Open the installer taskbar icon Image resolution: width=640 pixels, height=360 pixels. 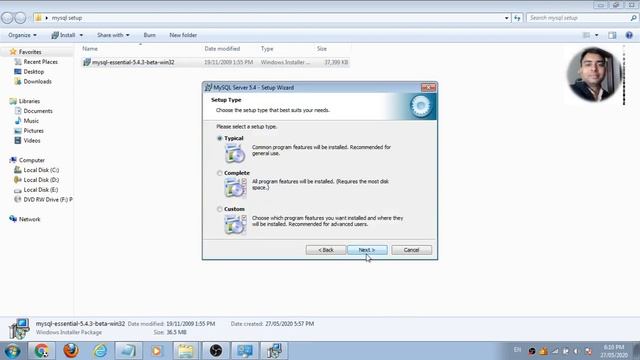[x=274, y=351]
